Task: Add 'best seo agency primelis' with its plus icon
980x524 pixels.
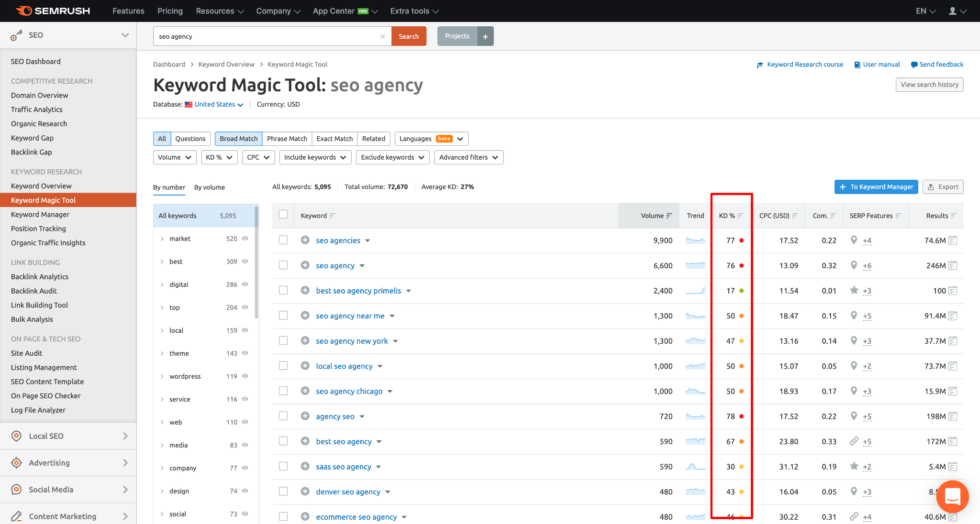Action: (x=305, y=290)
